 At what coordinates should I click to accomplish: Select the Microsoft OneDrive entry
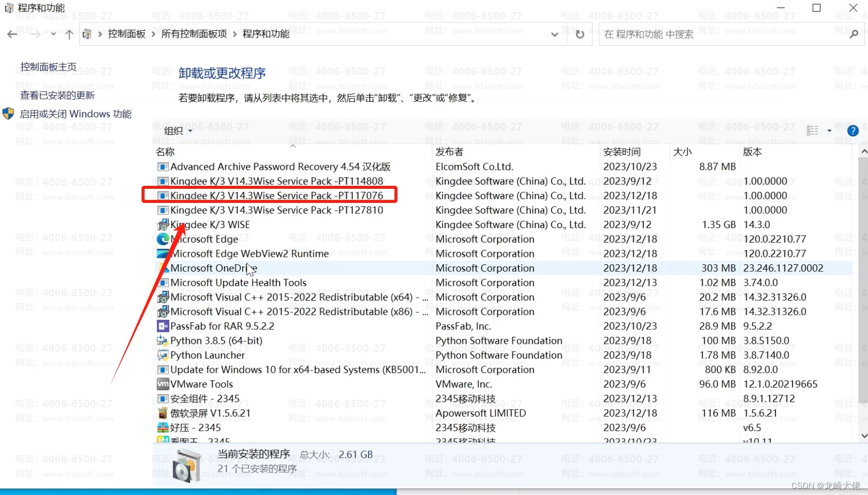pyautogui.click(x=503, y=268)
